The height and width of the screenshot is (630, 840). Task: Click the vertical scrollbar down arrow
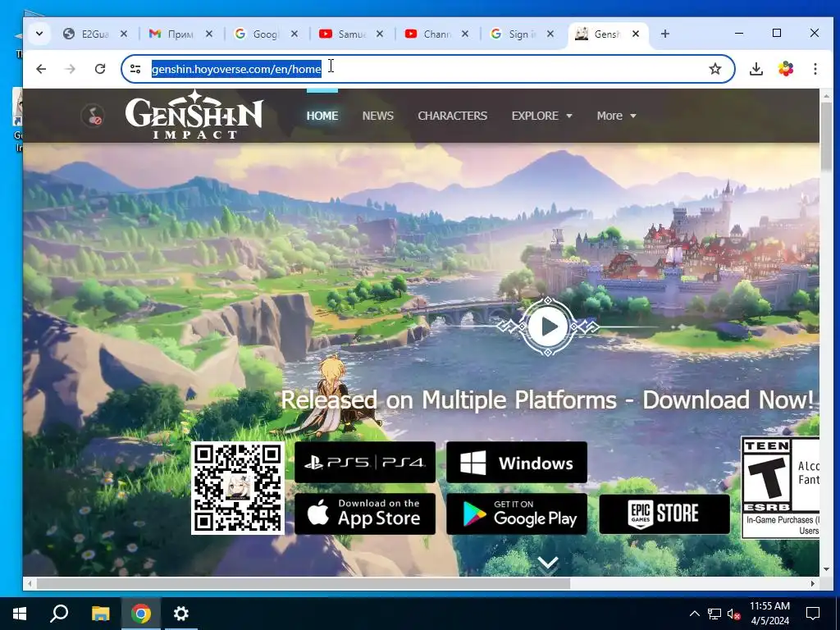point(826,569)
